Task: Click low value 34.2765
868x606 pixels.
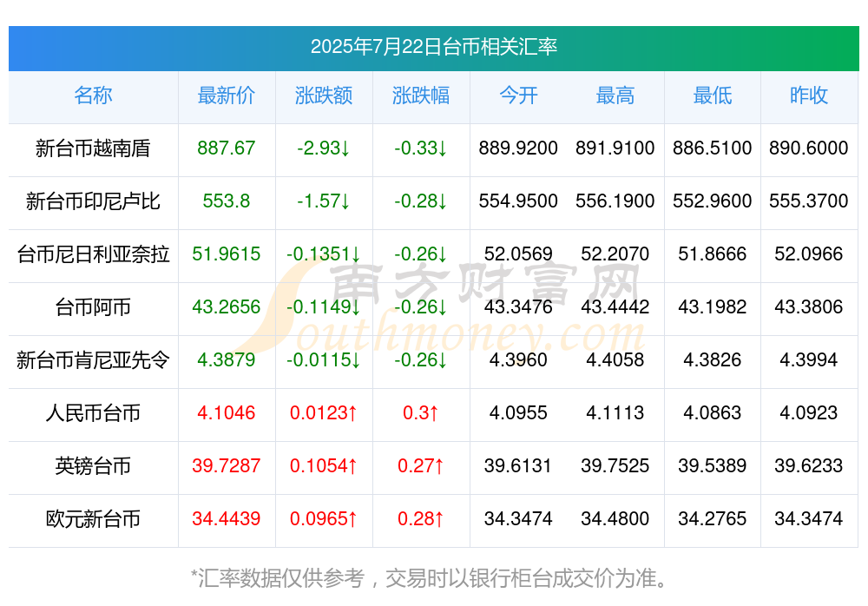Action: (713, 519)
